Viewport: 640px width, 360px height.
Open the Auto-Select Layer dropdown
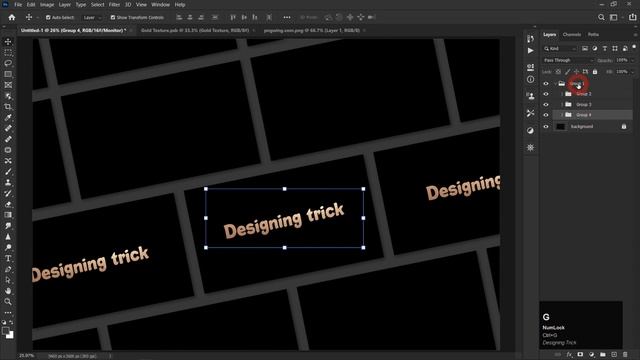pyautogui.click(x=92, y=18)
